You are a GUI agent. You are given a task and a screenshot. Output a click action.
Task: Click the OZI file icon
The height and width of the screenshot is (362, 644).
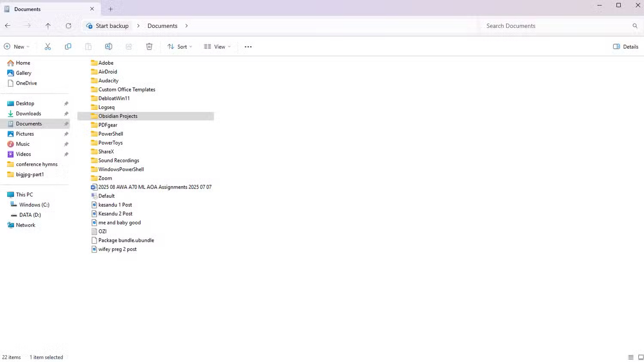pos(94,232)
